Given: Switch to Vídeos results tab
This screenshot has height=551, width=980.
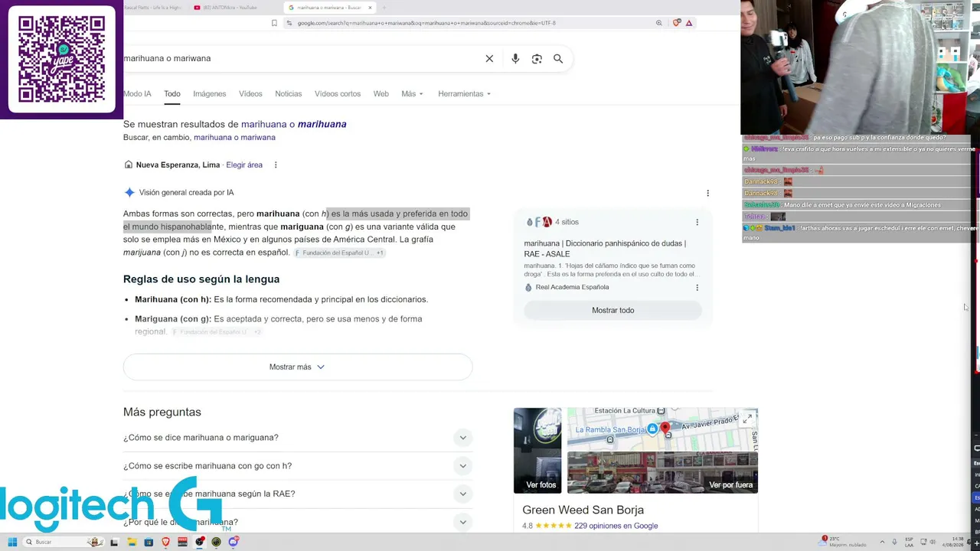Looking at the screenshot, I should tap(250, 94).
